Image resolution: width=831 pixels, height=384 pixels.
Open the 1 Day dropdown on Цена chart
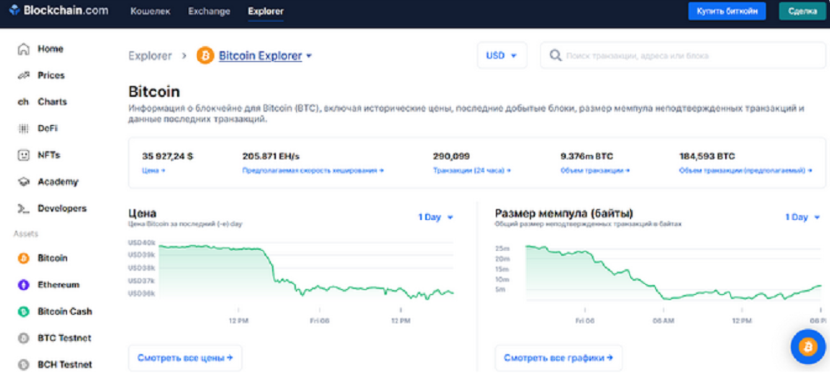point(436,217)
